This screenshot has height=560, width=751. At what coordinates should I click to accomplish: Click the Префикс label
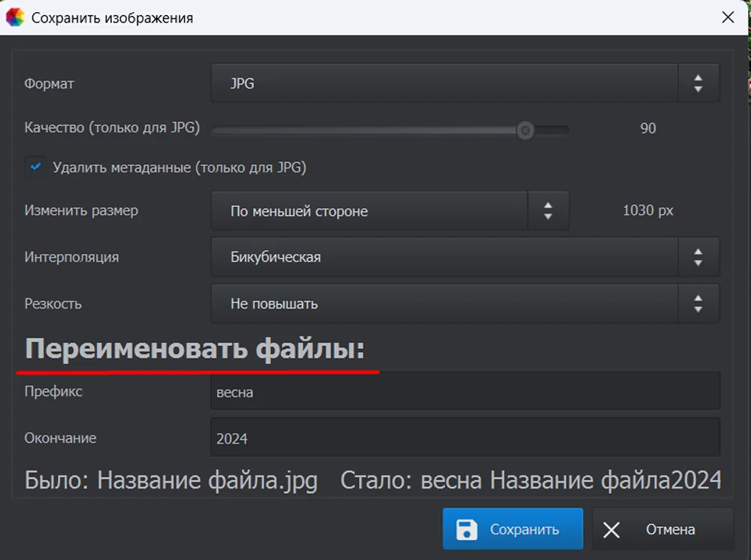coord(53,392)
